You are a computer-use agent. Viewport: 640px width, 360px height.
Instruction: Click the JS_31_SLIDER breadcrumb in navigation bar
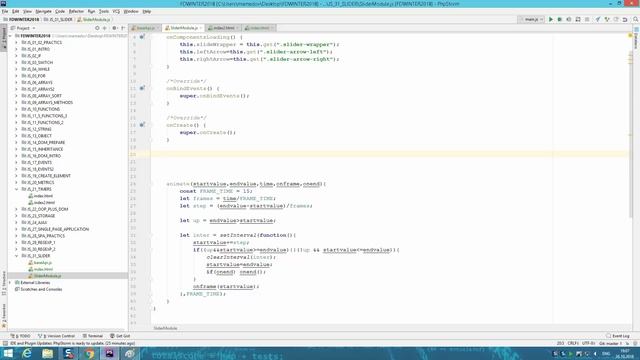(x=58, y=19)
